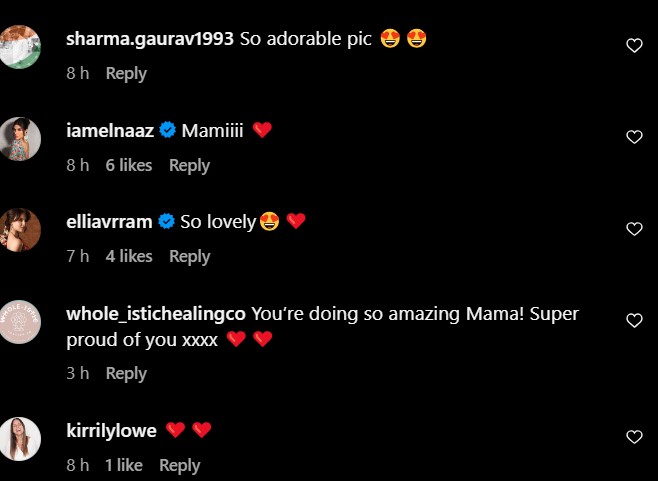The width and height of the screenshot is (658, 481).
Task: Reply to iamelnaaz's comment
Action: (189, 165)
